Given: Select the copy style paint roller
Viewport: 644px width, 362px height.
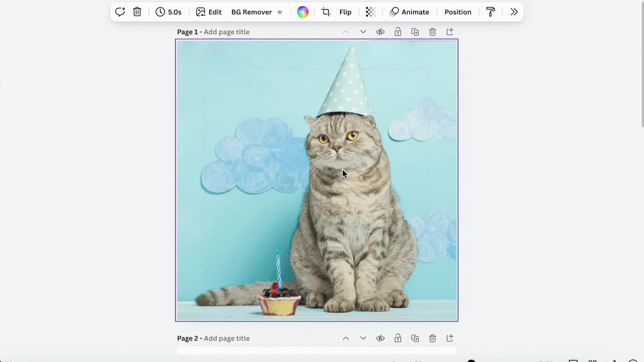Looking at the screenshot, I should coord(490,12).
